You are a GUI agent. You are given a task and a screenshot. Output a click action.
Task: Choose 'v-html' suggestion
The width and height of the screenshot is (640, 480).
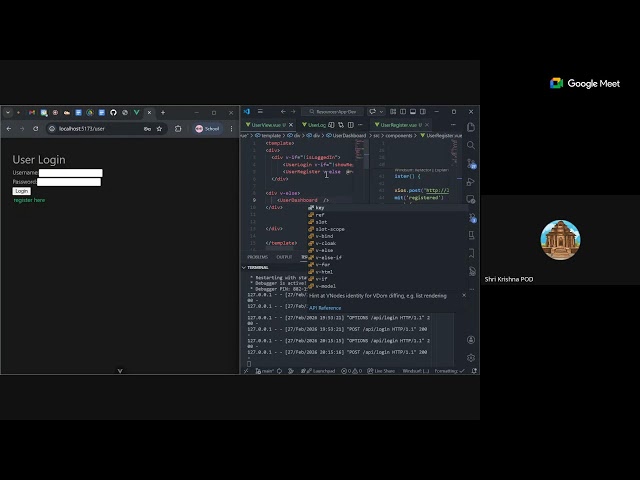387,272
